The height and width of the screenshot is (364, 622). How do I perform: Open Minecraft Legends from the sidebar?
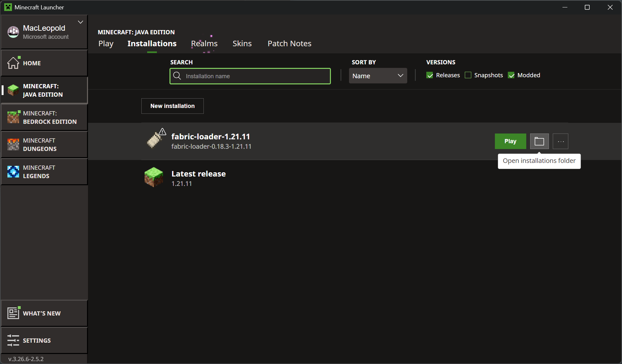13,172
